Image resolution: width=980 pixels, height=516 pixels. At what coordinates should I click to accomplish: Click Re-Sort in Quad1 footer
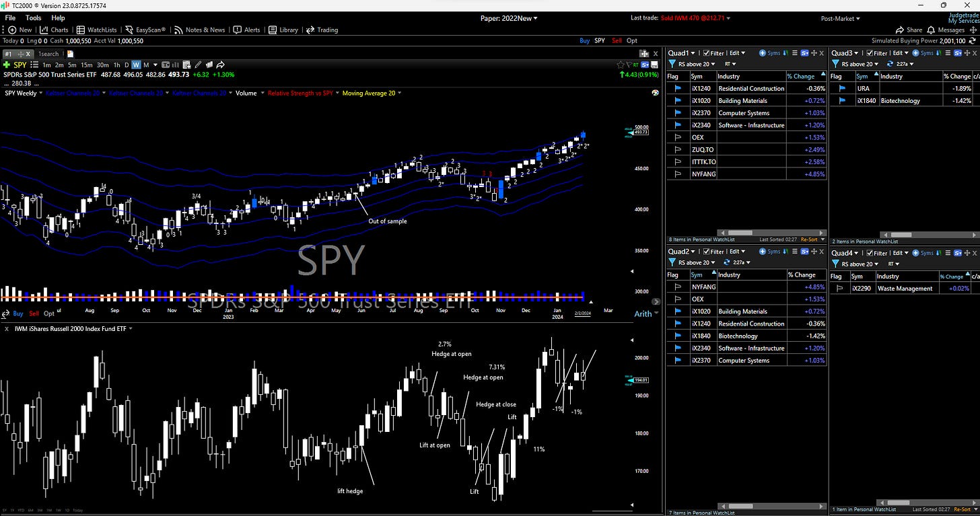(809, 239)
